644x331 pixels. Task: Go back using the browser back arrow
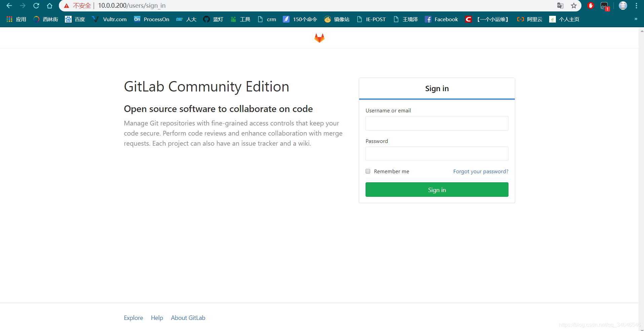pos(9,6)
